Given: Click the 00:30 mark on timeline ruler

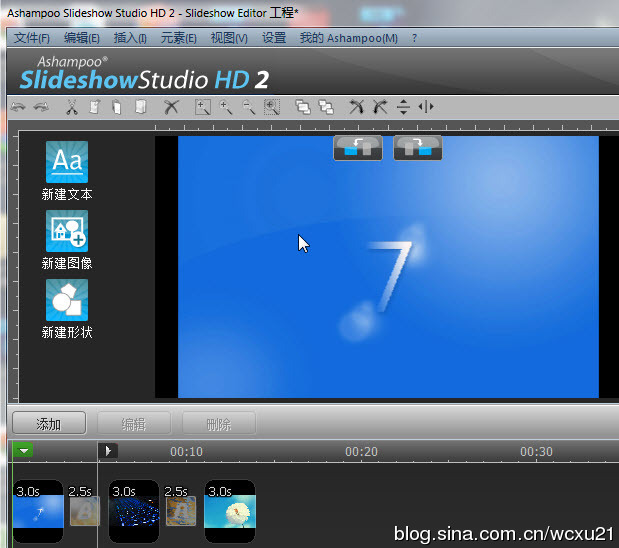Looking at the screenshot, I should pyautogui.click(x=536, y=451).
